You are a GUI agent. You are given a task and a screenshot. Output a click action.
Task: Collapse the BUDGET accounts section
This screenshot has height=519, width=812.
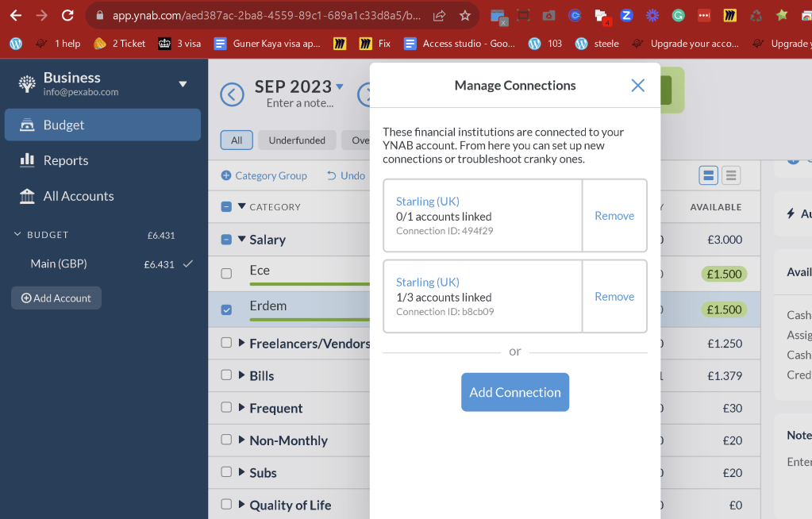click(x=17, y=234)
